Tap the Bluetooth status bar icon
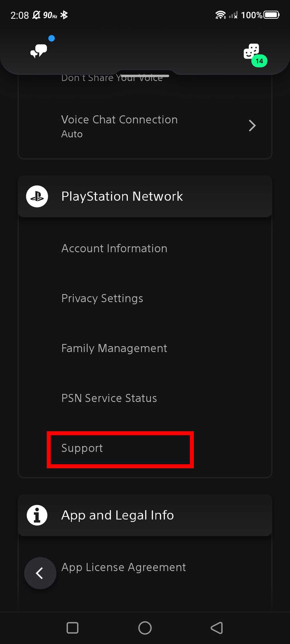This screenshot has width=290, height=644. pyautogui.click(x=64, y=14)
